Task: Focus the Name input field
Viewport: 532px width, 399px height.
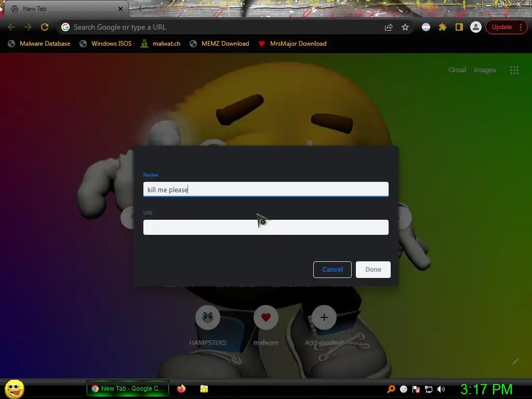Action: (x=265, y=189)
